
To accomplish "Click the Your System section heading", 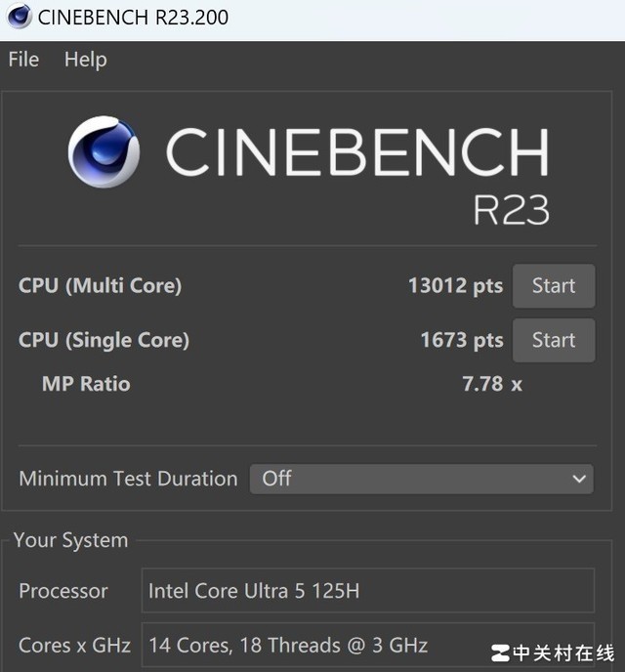I will coord(70,540).
